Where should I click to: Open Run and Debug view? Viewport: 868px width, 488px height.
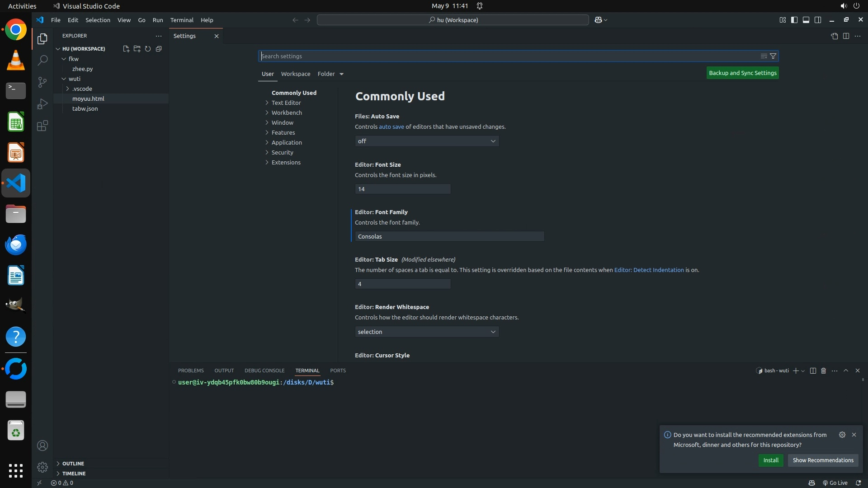pyautogui.click(x=42, y=104)
